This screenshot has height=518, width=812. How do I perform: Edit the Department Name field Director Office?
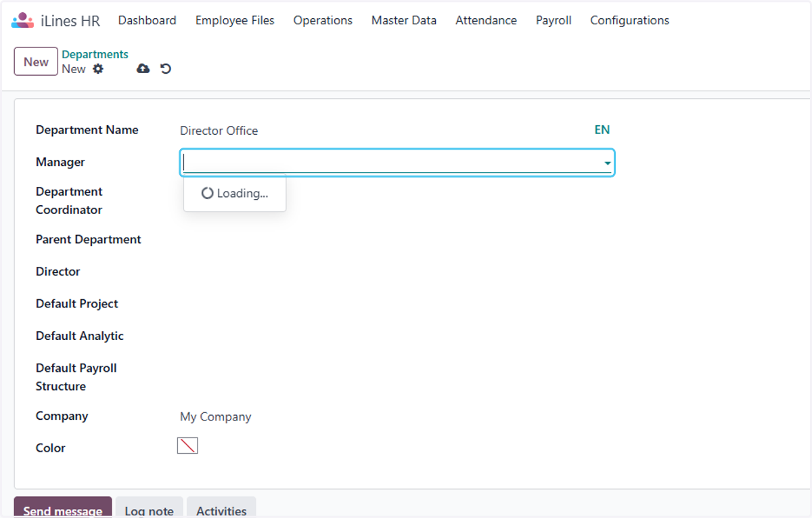click(x=219, y=131)
